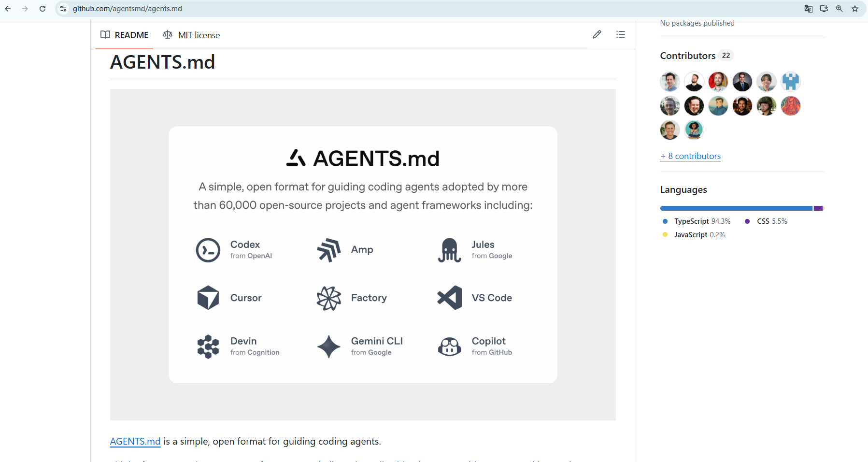Screen dimensions: 868x462
Task: Click the 'from OpenAI' caption under Codex
Action: pyautogui.click(x=251, y=256)
